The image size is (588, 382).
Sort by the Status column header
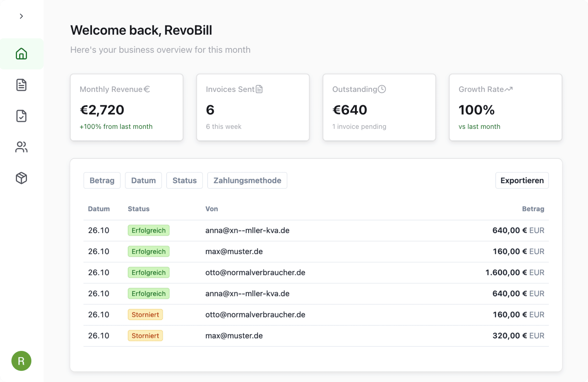click(139, 209)
